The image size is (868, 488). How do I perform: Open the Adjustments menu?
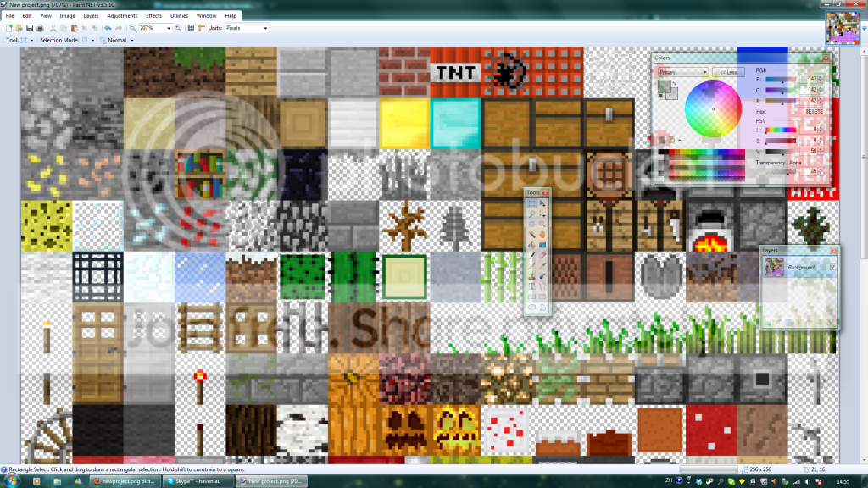[122, 16]
